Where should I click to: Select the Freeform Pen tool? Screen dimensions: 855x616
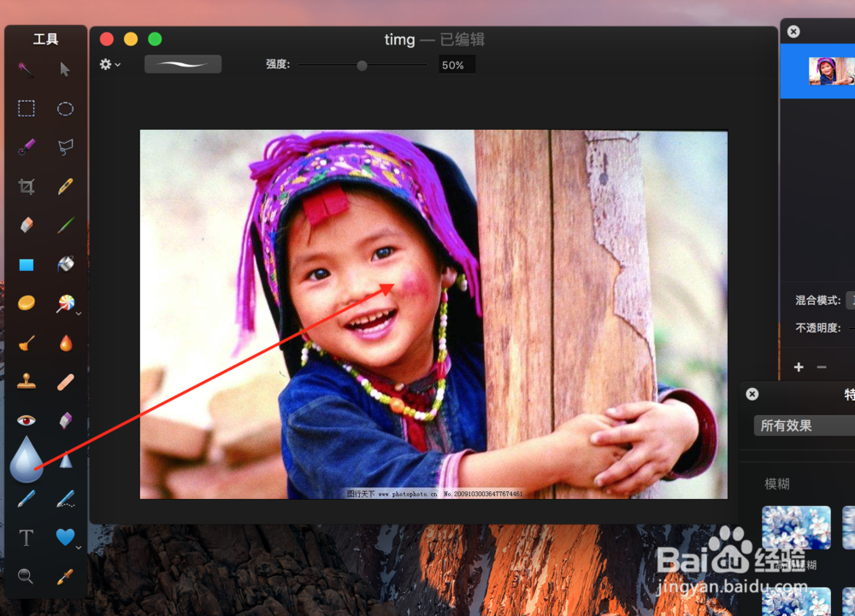66,499
